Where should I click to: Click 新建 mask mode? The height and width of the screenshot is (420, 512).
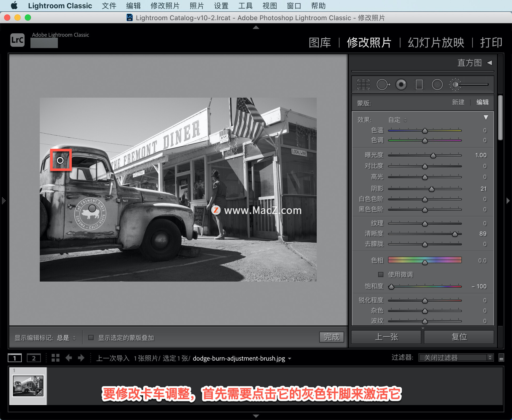click(458, 102)
